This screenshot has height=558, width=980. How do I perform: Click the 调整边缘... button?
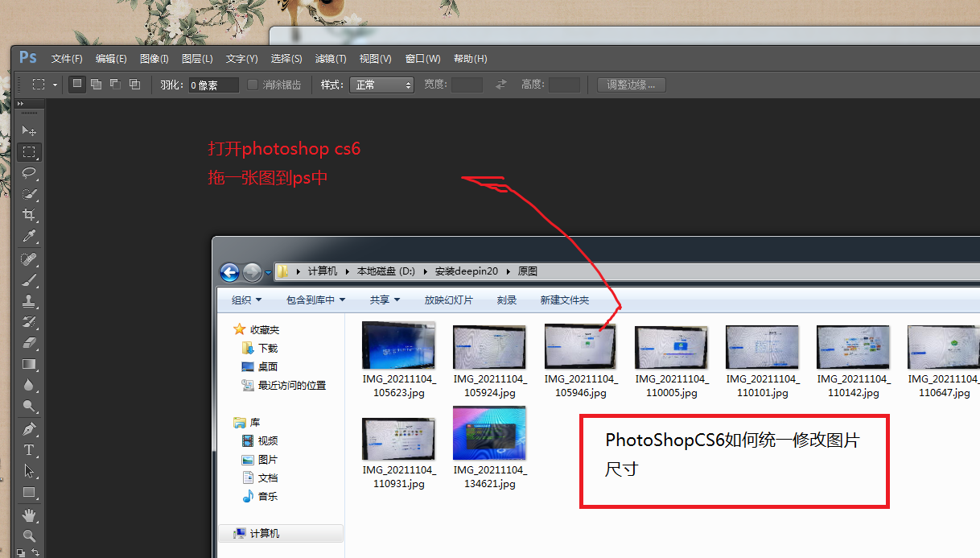(632, 85)
